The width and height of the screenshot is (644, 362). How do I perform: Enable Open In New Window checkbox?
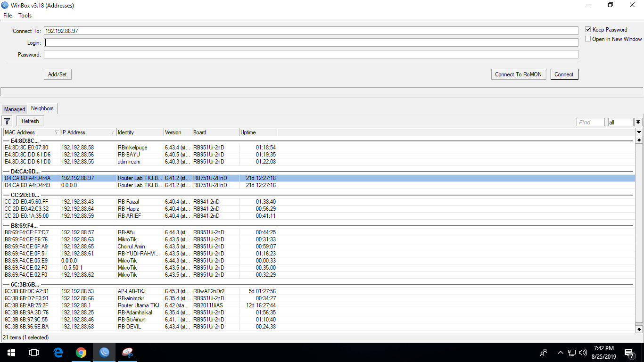click(588, 39)
